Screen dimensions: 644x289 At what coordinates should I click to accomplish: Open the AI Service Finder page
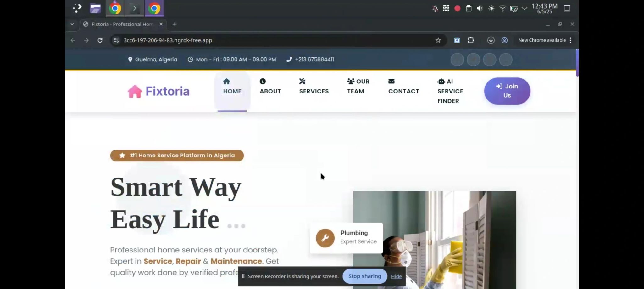pos(450,91)
